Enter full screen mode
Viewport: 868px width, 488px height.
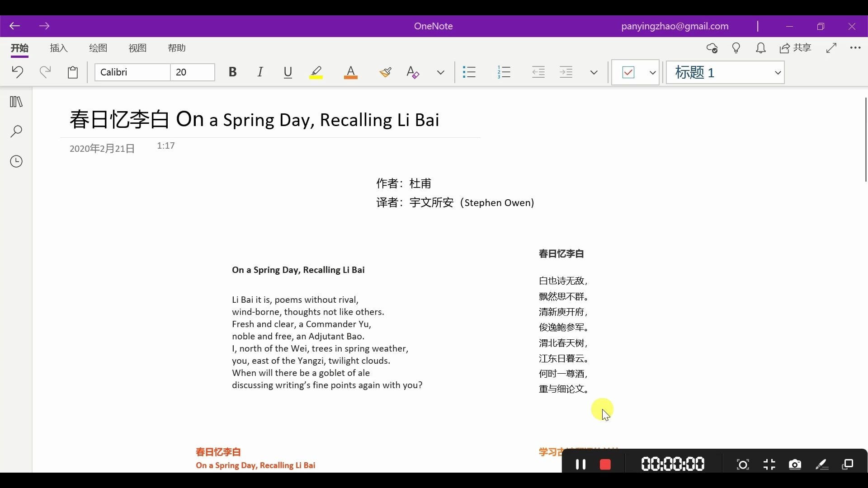pos(831,48)
